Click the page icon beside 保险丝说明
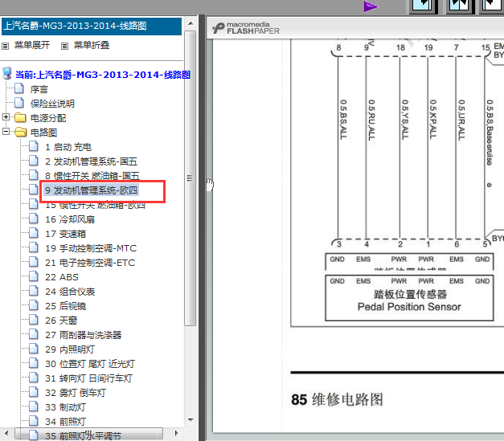This screenshot has width=504, height=441. 19,103
